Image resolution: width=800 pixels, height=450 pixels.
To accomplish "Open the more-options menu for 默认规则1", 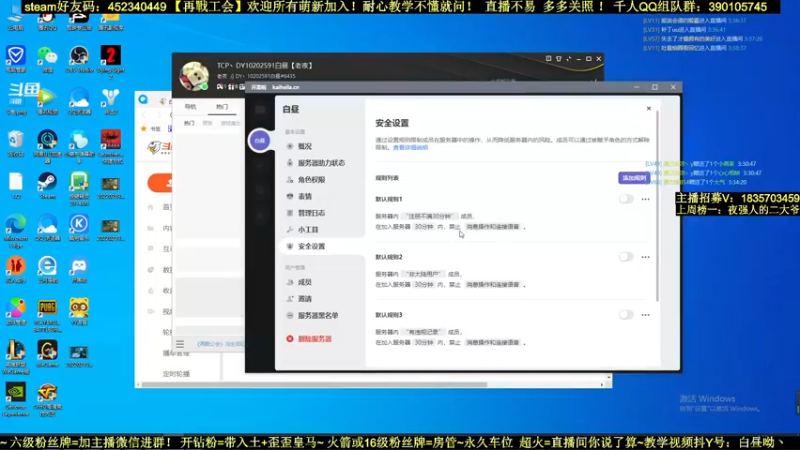I will pyautogui.click(x=645, y=199).
